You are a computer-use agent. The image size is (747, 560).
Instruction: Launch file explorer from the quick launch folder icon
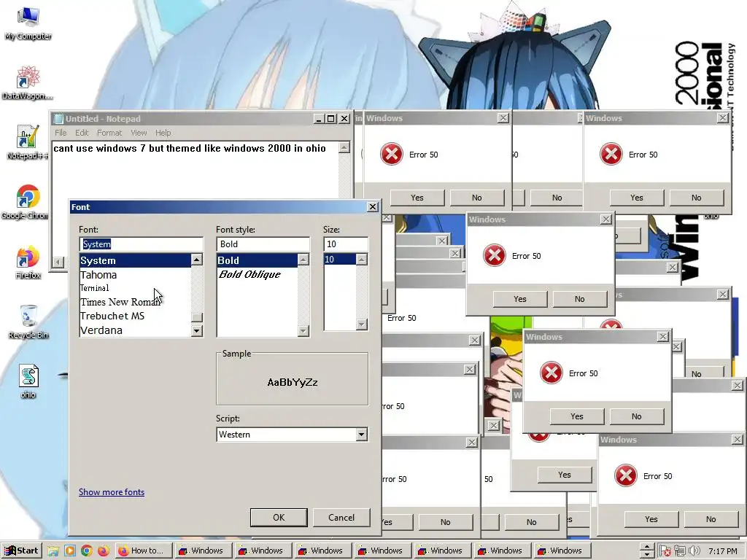click(x=53, y=551)
